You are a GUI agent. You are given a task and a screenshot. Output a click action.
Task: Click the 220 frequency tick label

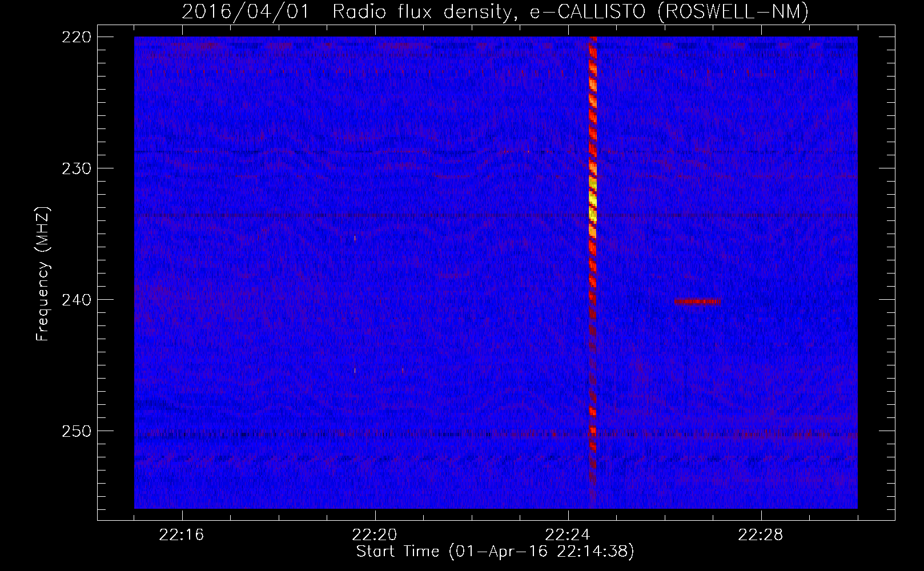77,37
